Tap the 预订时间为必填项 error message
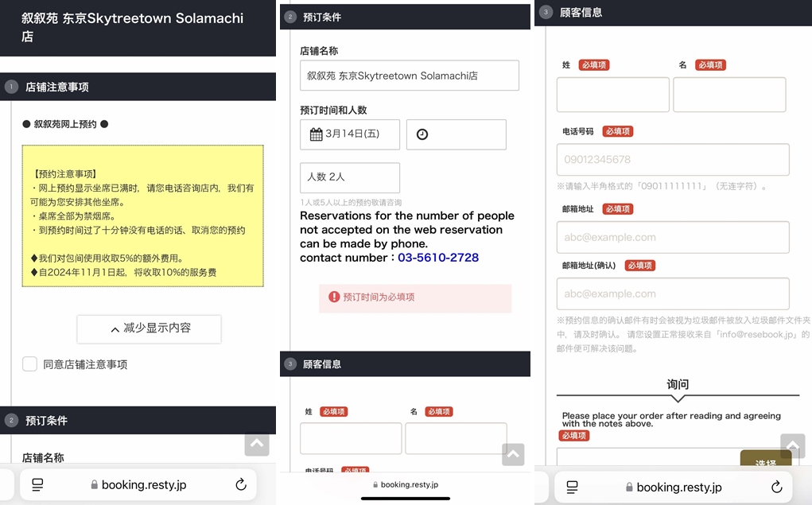This screenshot has width=812, height=505. click(x=415, y=297)
